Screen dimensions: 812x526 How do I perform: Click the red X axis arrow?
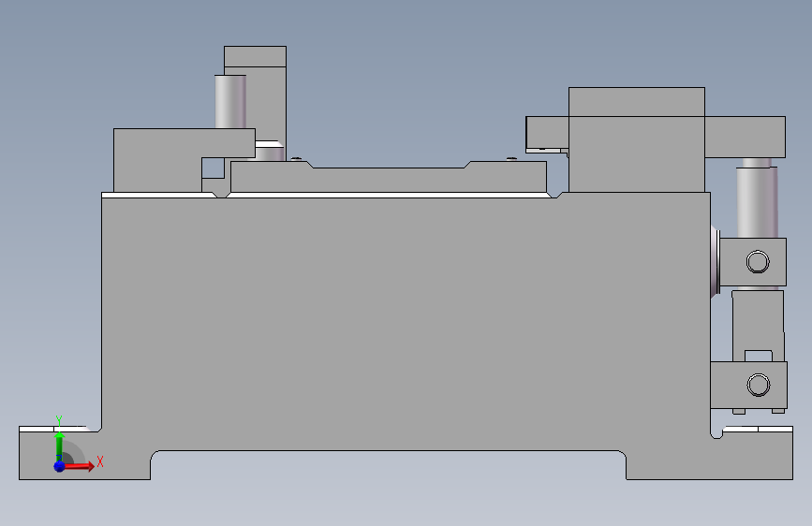(x=78, y=466)
